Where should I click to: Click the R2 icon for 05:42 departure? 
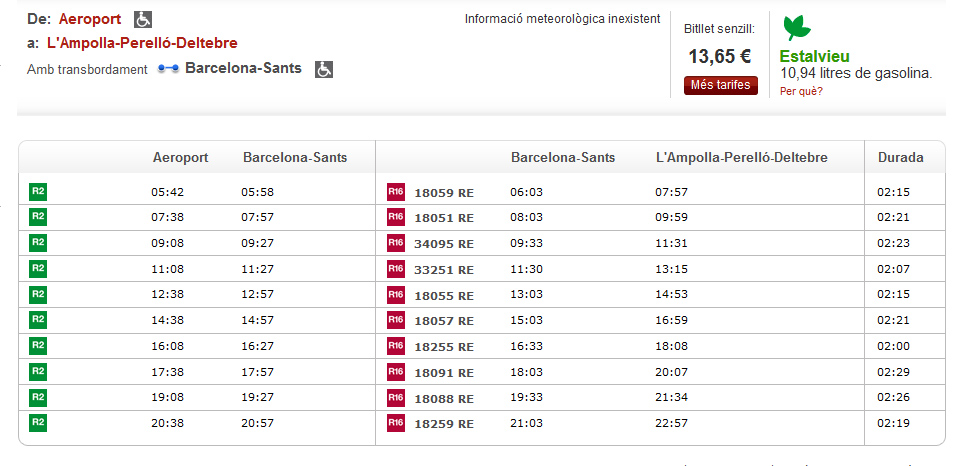pyautogui.click(x=38, y=192)
